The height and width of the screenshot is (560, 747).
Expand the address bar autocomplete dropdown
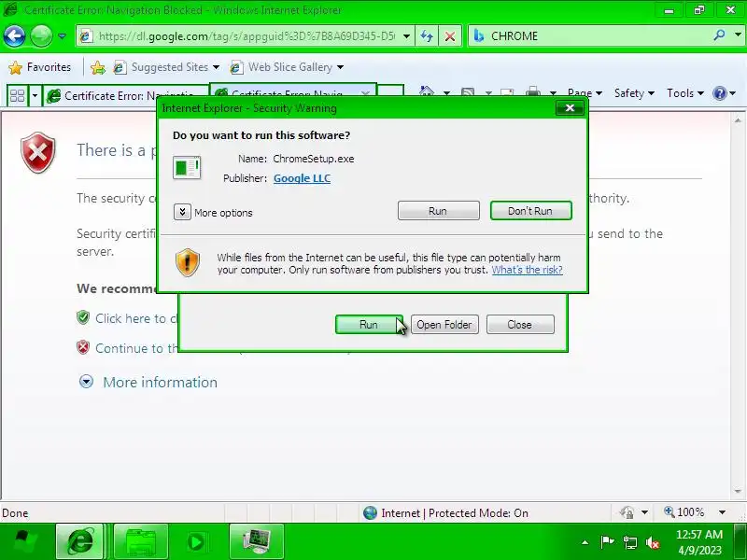406,36
